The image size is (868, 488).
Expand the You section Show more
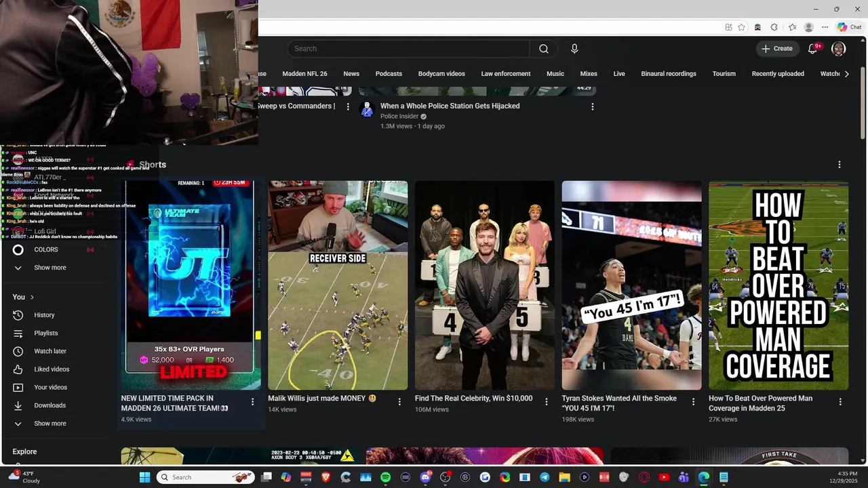pyautogui.click(x=50, y=424)
